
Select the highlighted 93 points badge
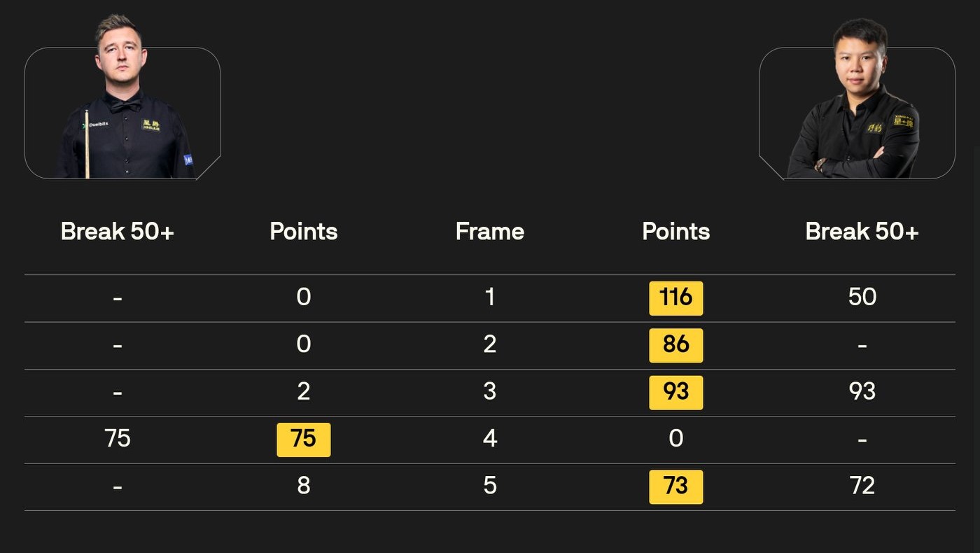(x=675, y=392)
